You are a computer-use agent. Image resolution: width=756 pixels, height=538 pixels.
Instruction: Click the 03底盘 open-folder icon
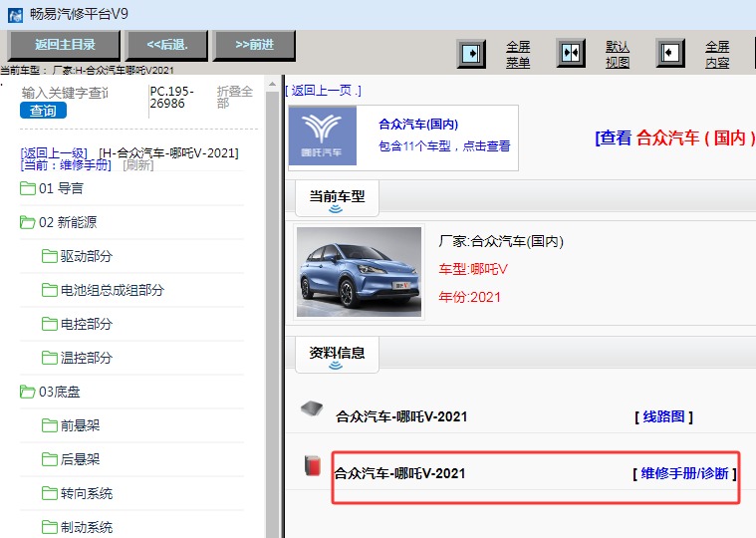click(28, 392)
